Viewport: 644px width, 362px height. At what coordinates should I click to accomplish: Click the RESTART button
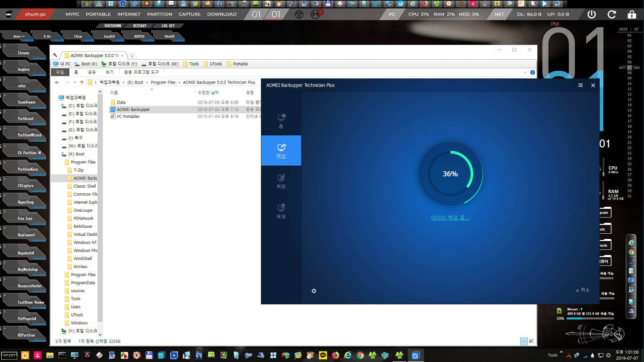140,26
